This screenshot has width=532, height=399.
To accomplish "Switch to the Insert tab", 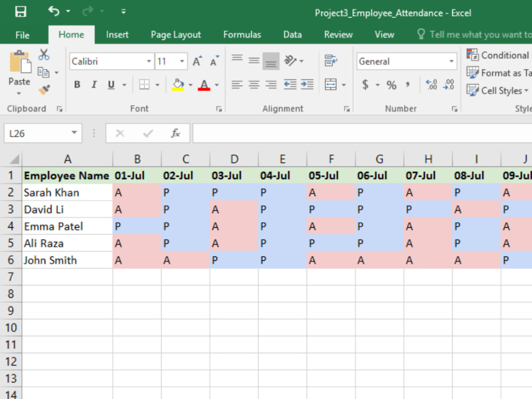I will tap(117, 35).
